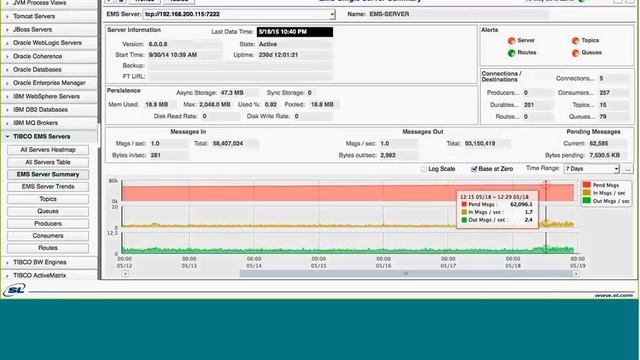The image size is (640, 360).
Task: Click the Pend Msgs red legend swatch
Action: pyautogui.click(x=587, y=185)
